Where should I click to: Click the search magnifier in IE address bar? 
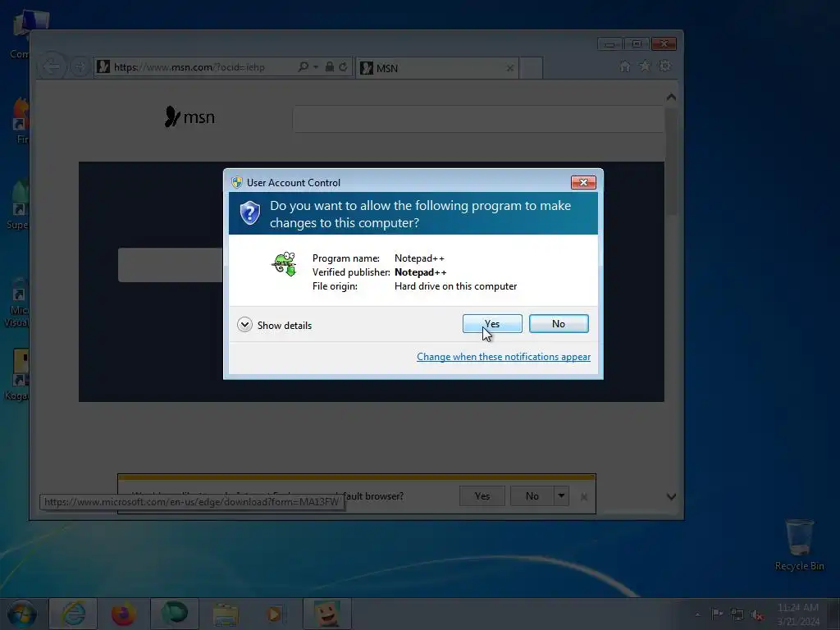(303, 66)
